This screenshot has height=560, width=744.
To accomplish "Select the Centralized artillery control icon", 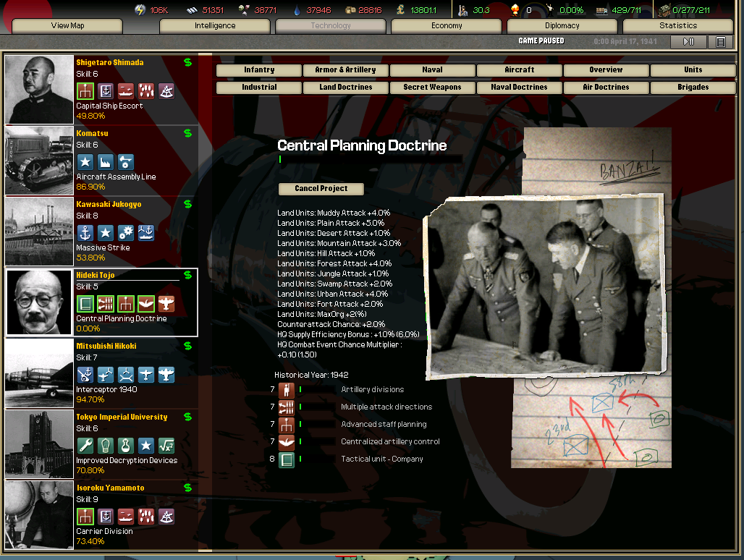I will [287, 442].
